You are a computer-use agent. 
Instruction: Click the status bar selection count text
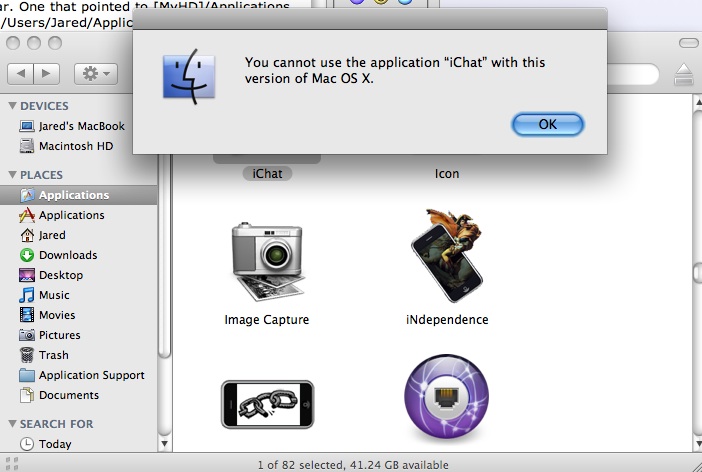point(353,465)
